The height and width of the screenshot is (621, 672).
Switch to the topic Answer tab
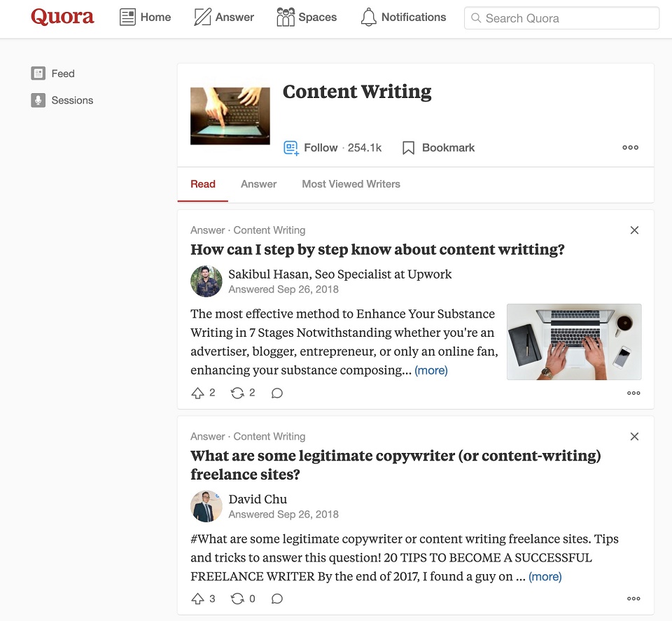pyautogui.click(x=258, y=184)
